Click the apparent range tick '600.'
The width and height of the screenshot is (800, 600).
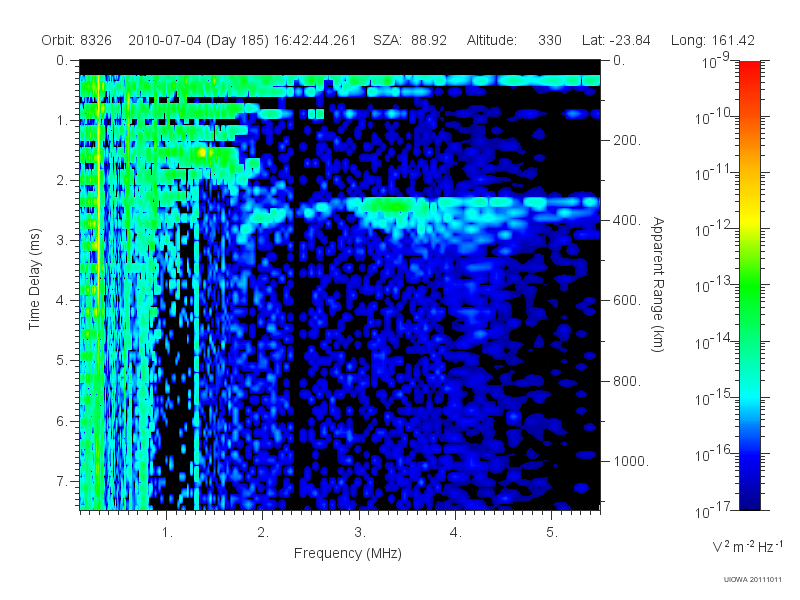point(627,301)
